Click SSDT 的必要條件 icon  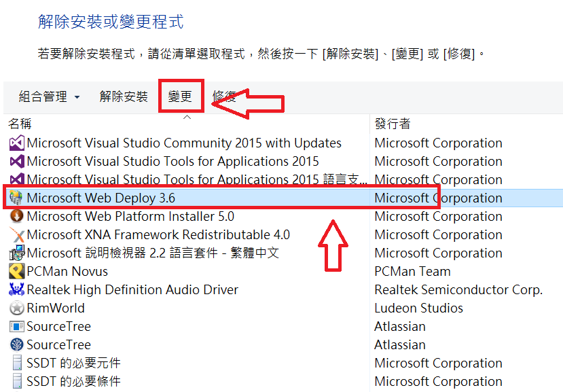coord(16,381)
